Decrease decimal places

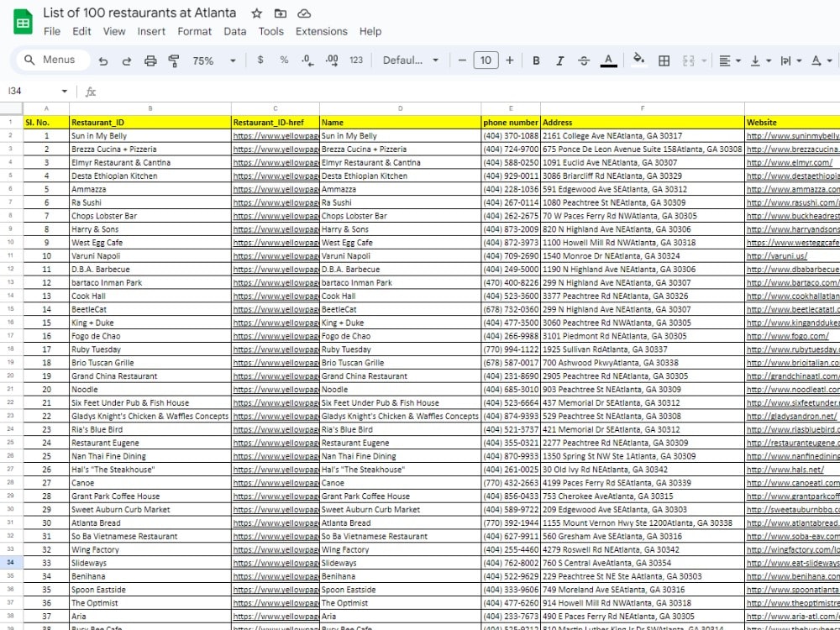point(307,60)
